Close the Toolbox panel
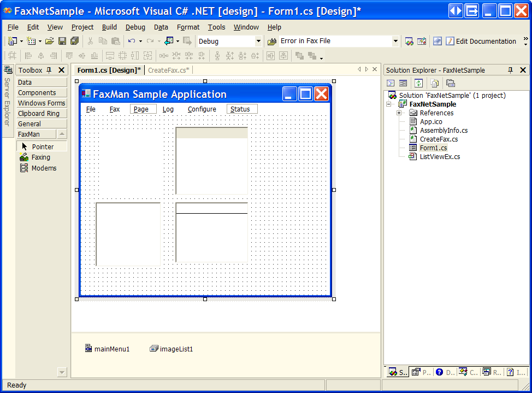 click(61, 71)
